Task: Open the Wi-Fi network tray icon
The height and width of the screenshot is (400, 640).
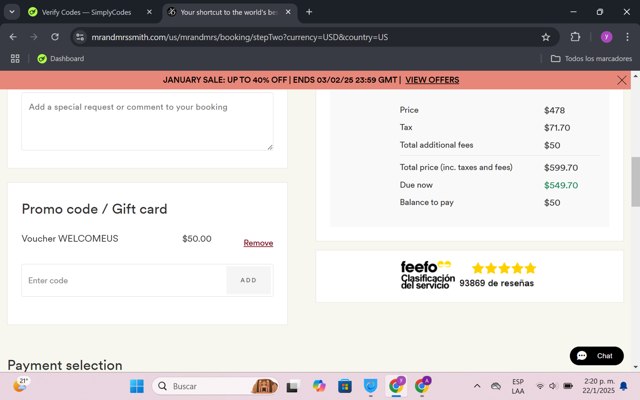Action: (540, 386)
